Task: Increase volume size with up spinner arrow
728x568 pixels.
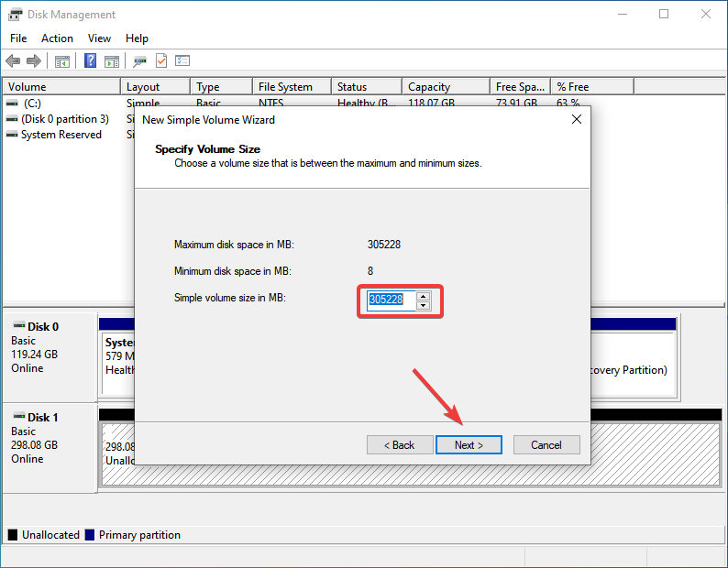Action: pyautogui.click(x=423, y=296)
